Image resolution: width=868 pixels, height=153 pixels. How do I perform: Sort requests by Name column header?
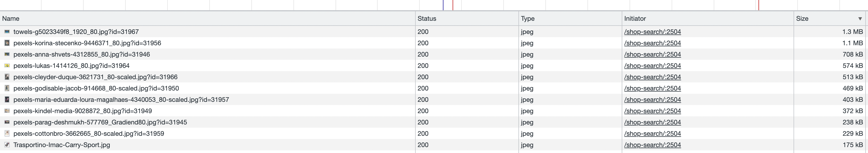(11, 19)
